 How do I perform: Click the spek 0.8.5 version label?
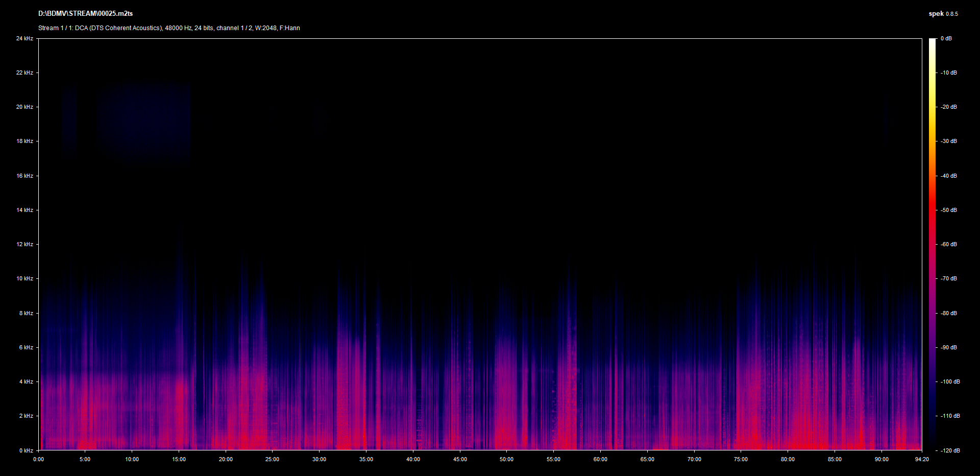943,14
